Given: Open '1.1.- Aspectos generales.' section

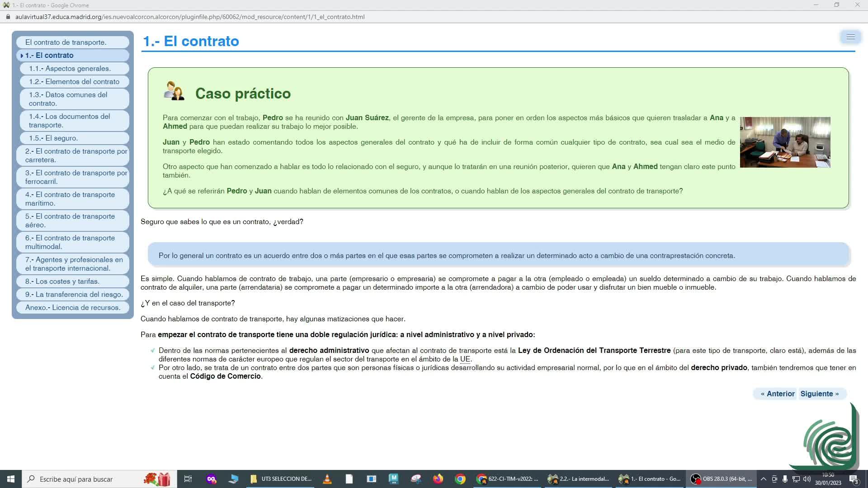Looking at the screenshot, I should pyautogui.click(x=70, y=69).
